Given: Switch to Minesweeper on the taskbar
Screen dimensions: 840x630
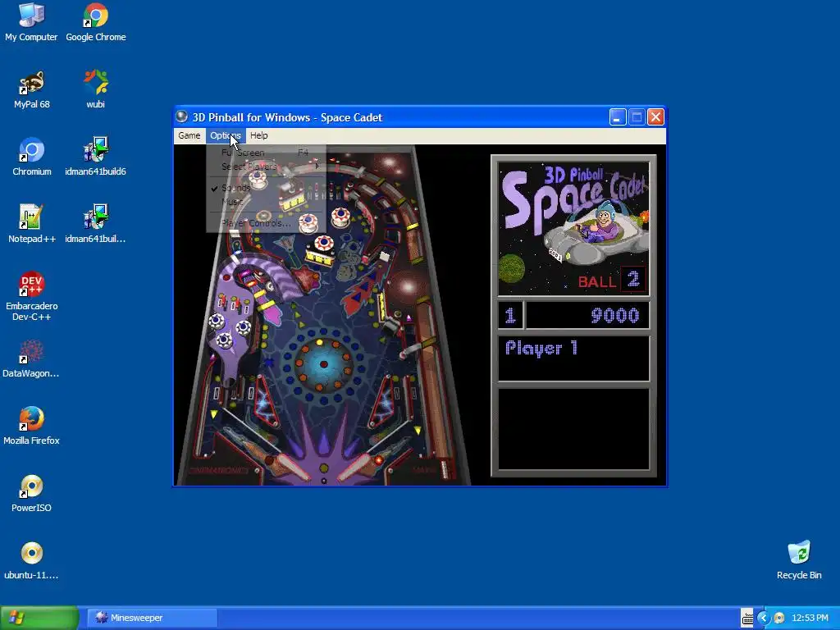Looking at the screenshot, I should [152, 618].
